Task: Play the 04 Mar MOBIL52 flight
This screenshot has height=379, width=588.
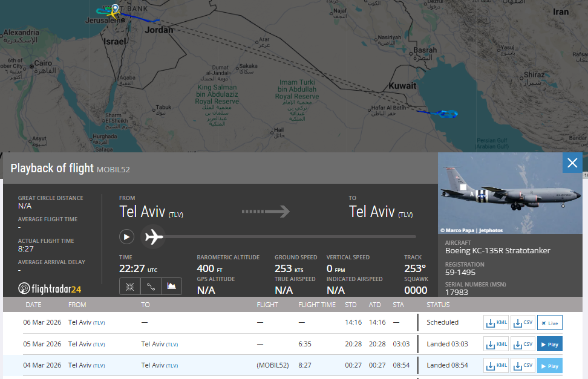Action: [x=550, y=366]
